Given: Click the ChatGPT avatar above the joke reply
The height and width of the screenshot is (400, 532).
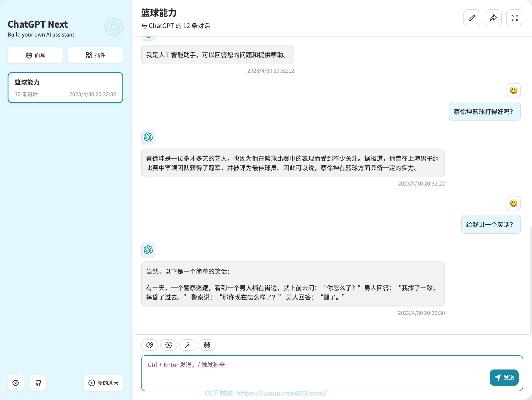Looking at the screenshot, I should pyautogui.click(x=148, y=250).
